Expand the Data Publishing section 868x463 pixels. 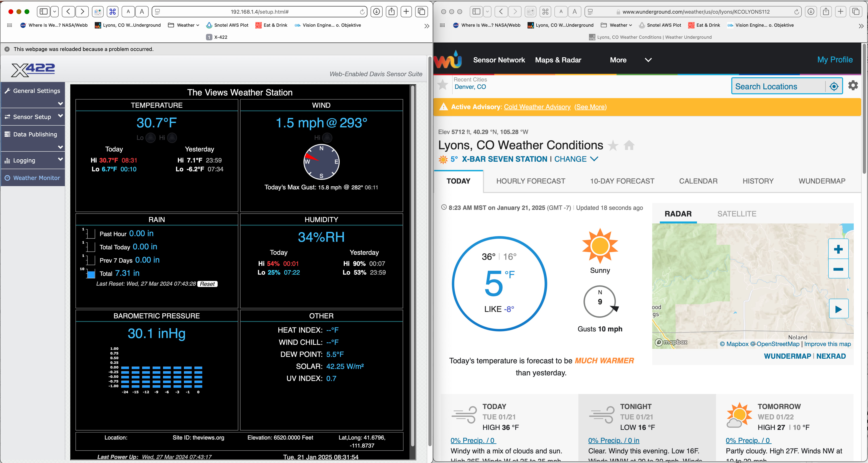[x=60, y=147]
